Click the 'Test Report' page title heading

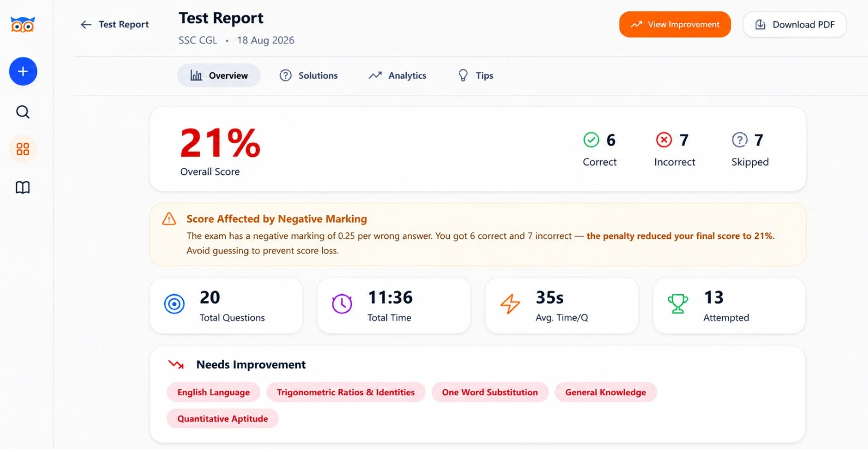tap(221, 18)
